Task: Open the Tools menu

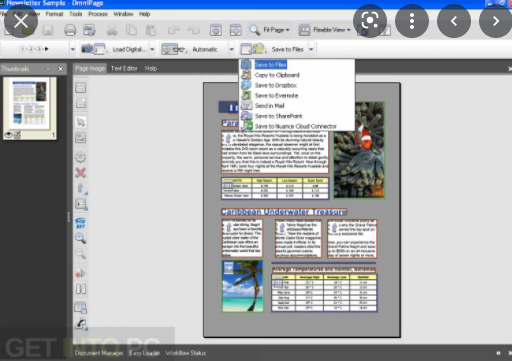Action: click(x=76, y=14)
